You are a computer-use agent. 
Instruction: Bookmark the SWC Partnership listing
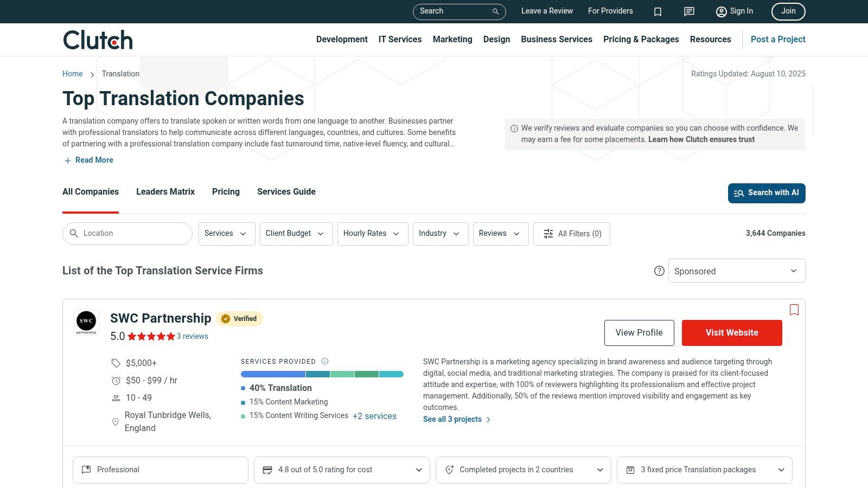coord(794,310)
